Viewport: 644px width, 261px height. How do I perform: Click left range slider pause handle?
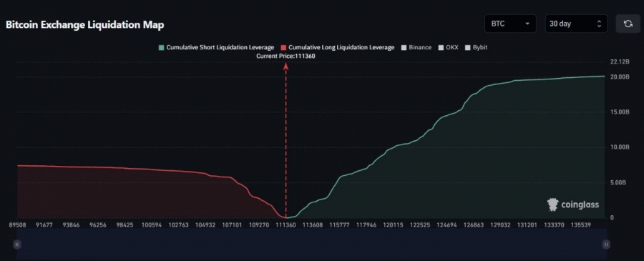(17, 244)
